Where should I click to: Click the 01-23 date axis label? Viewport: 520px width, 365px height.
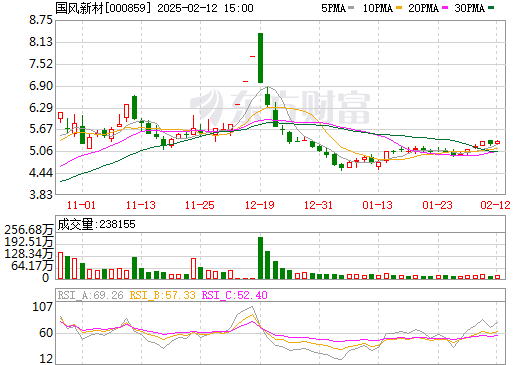click(x=437, y=205)
